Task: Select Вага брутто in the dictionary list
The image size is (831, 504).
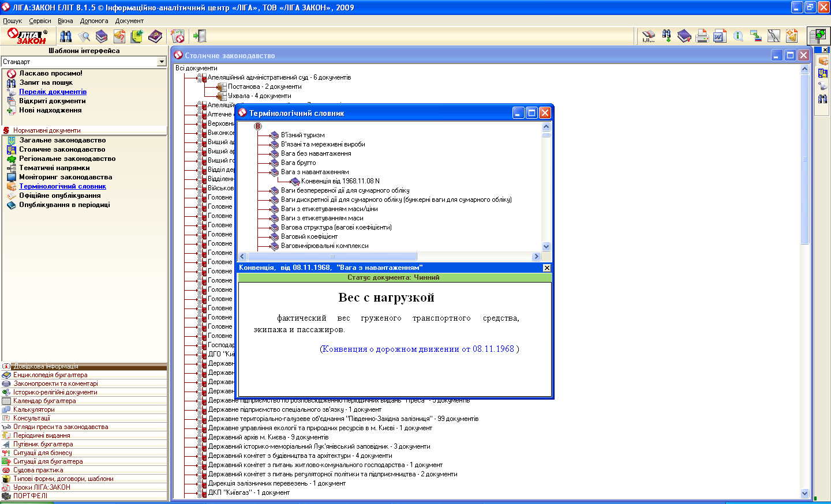Action: click(298, 163)
